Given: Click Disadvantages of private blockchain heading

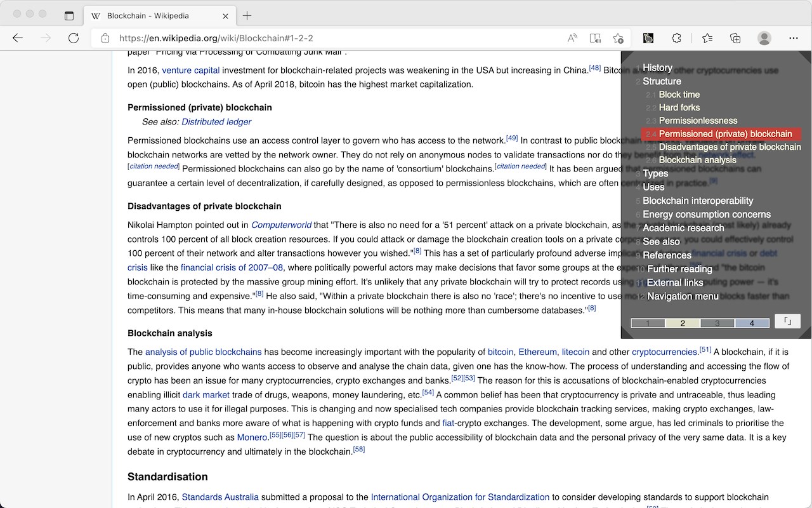Looking at the screenshot, I should (204, 206).
